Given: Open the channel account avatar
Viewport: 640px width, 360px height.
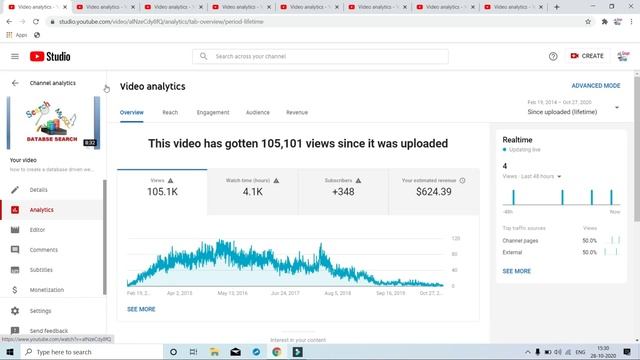Looking at the screenshot, I should [623, 56].
